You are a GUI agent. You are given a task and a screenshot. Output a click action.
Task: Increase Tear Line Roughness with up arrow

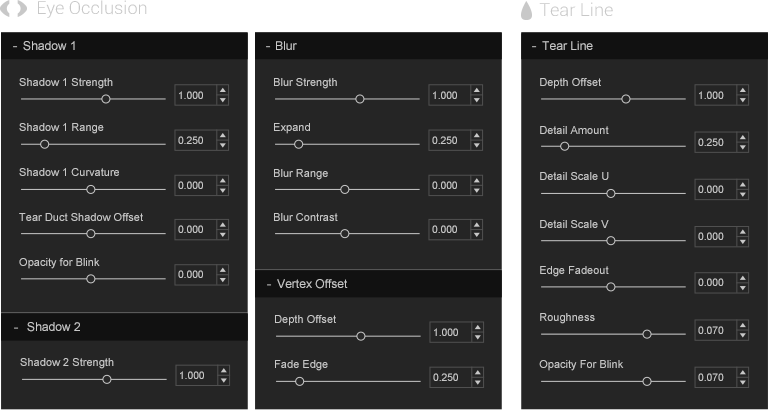point(742,325)
